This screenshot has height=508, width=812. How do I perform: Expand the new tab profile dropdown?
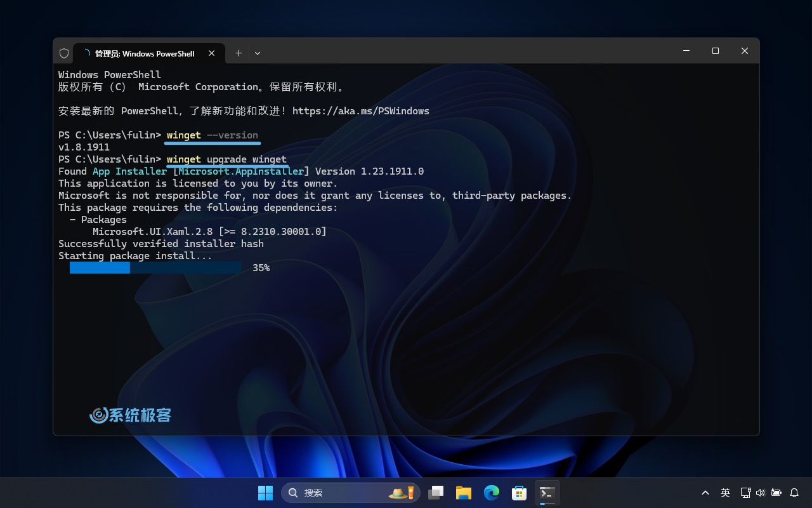point(258,53)
